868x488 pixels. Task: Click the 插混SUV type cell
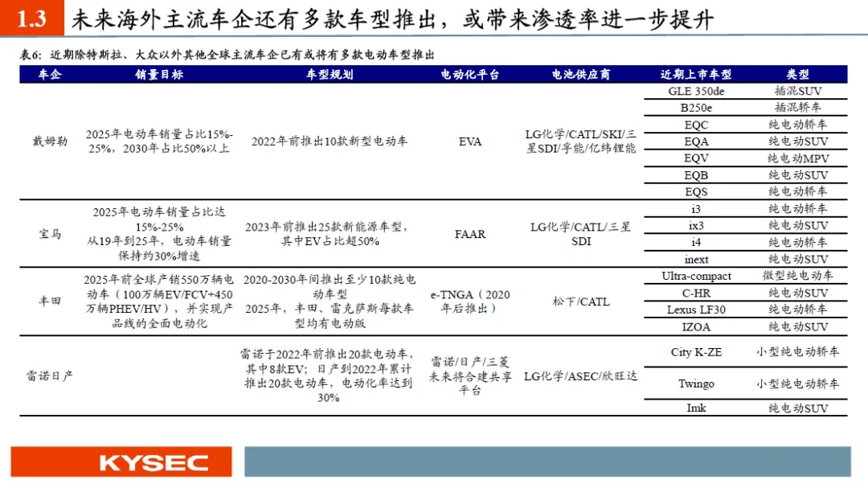pyautogui.click(x=798, y=91)
